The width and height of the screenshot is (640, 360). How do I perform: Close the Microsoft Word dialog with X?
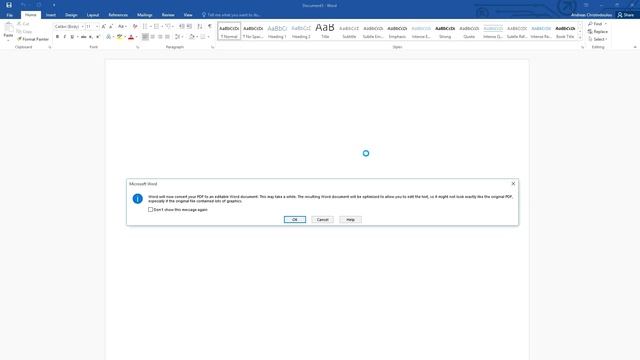coord(513,184)
